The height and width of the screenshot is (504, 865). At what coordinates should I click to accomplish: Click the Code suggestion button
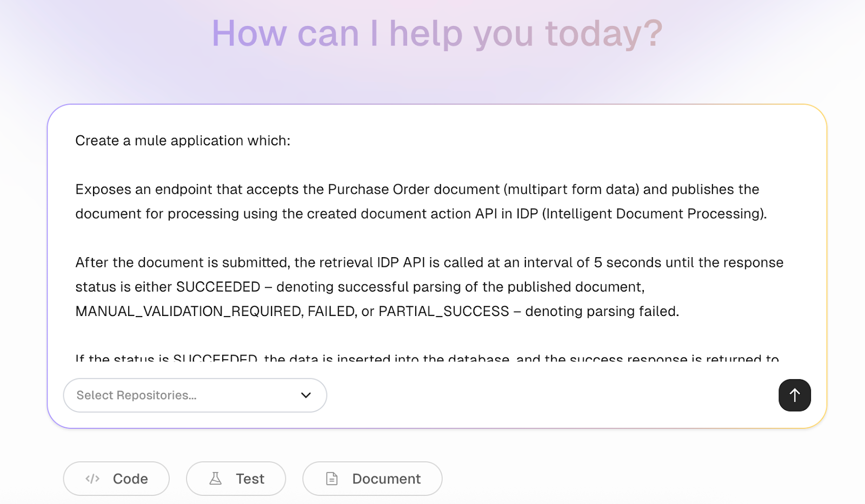point(116,479)
